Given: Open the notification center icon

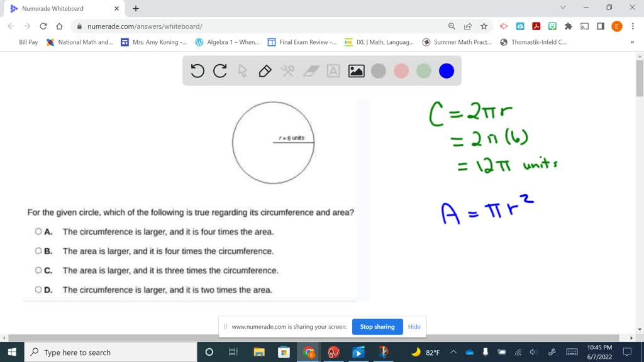Looking at the screenshot, I should [x=627, y=352].
